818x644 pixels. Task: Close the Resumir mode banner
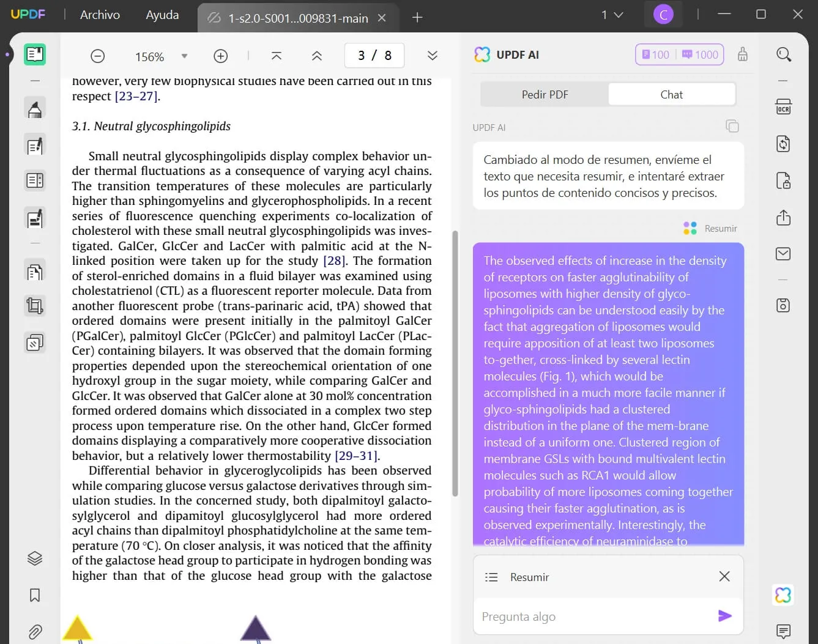pos(724,576)
